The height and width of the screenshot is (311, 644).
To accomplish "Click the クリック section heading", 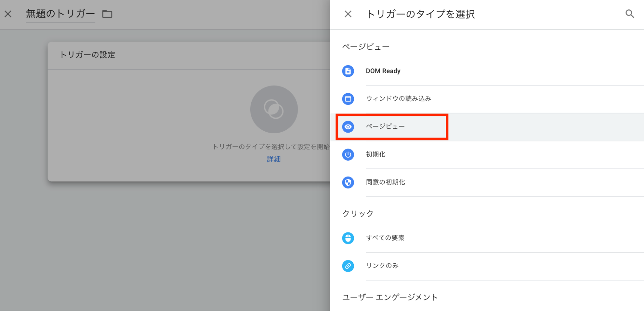I will tap(358, 214).
